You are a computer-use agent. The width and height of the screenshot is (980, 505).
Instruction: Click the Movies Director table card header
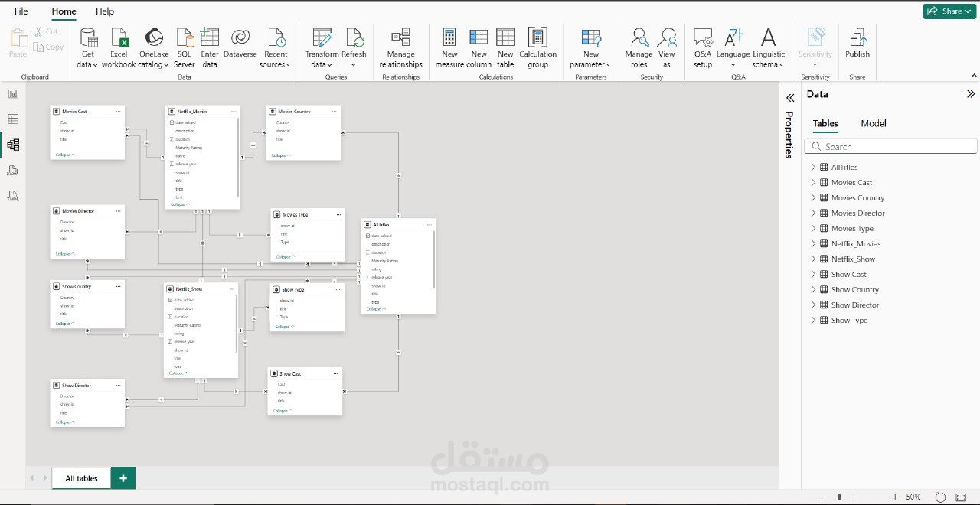(87, 211)
